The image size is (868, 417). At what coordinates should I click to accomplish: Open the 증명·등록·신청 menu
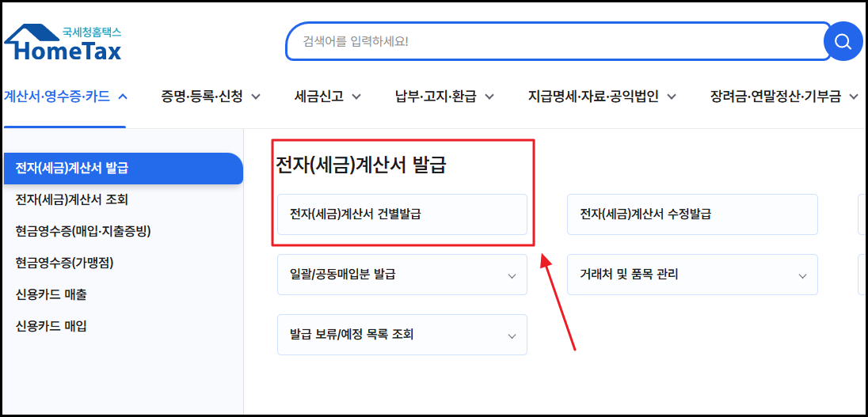(211, 97)
